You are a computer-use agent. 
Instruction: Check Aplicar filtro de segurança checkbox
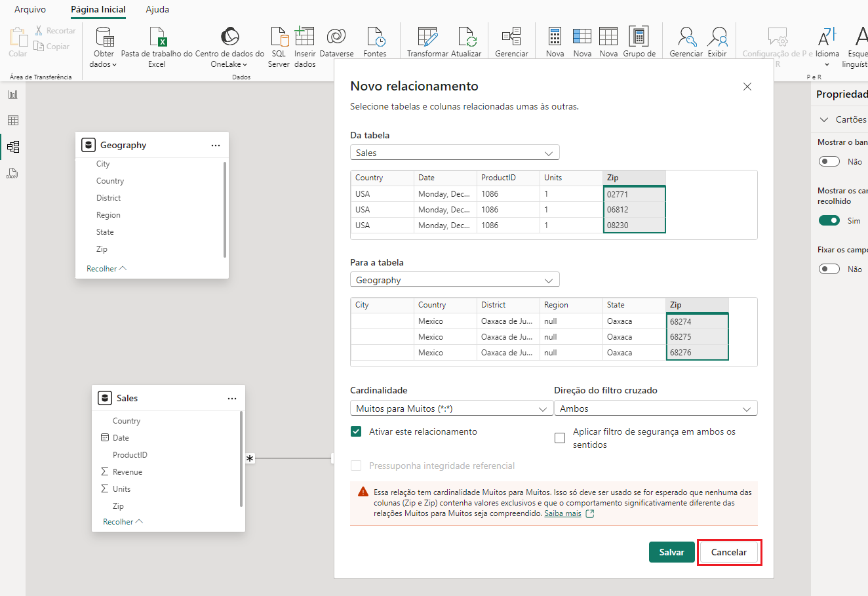560,438
